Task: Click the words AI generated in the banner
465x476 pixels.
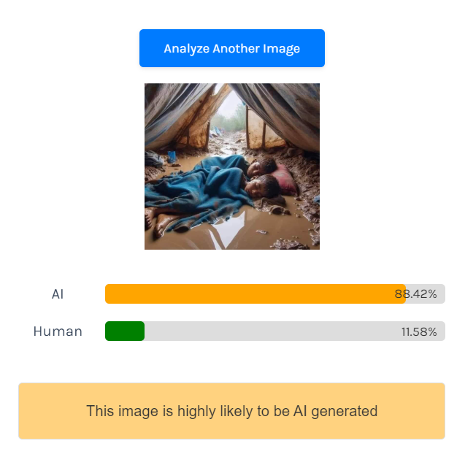Action: pyautogui.click(x=335, y=411)
